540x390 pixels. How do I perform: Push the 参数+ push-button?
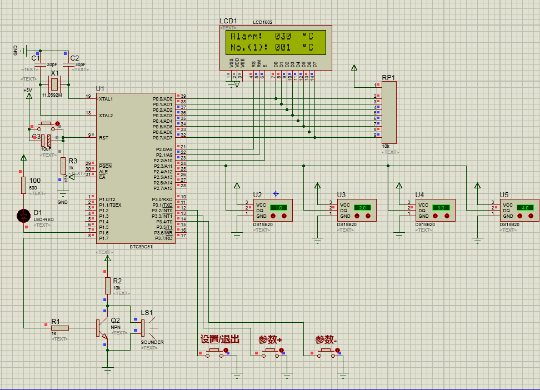coord(271,352)
